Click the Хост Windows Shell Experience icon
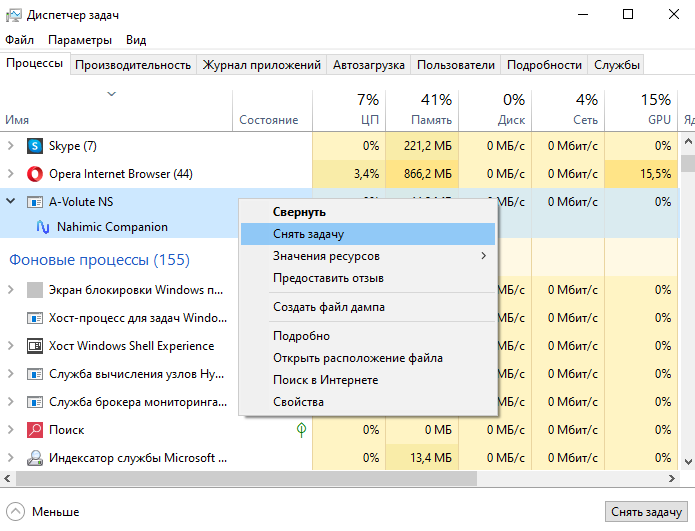 point(35,346)
